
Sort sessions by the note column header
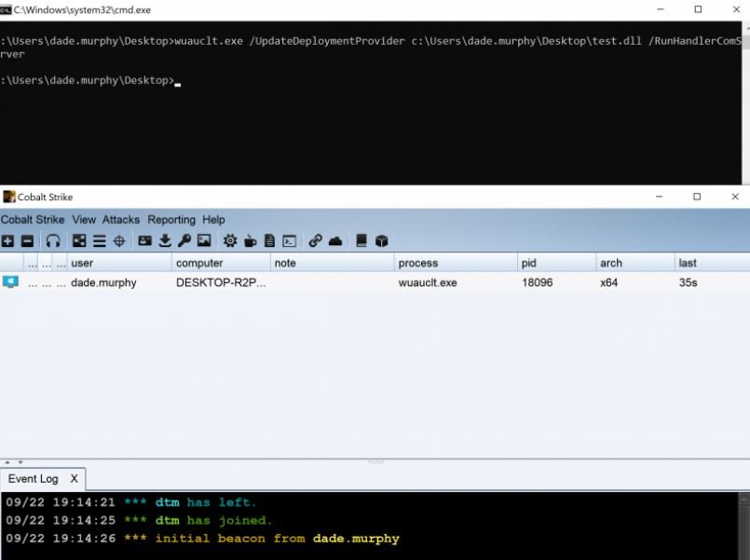tap(333, 263)
